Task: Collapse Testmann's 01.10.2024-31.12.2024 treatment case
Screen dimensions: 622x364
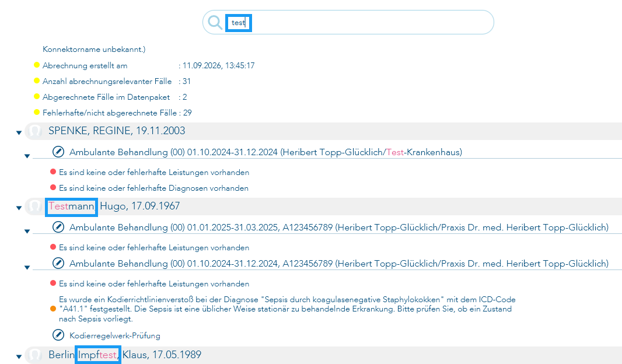Action: click(27, 267)
